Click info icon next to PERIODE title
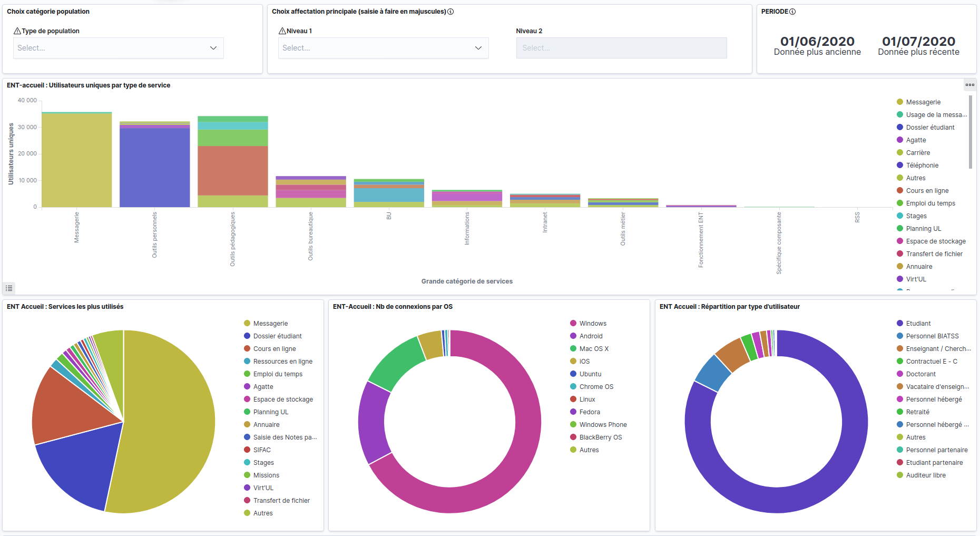 pyautogui.click(x=792, y=12)
